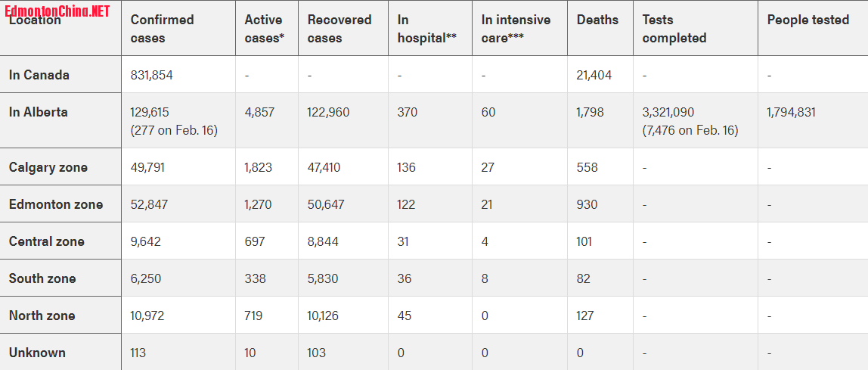This screenshot has height=370, width=868.
Task: Select the Edmonton zone row label
Action: tap(56, 204)
